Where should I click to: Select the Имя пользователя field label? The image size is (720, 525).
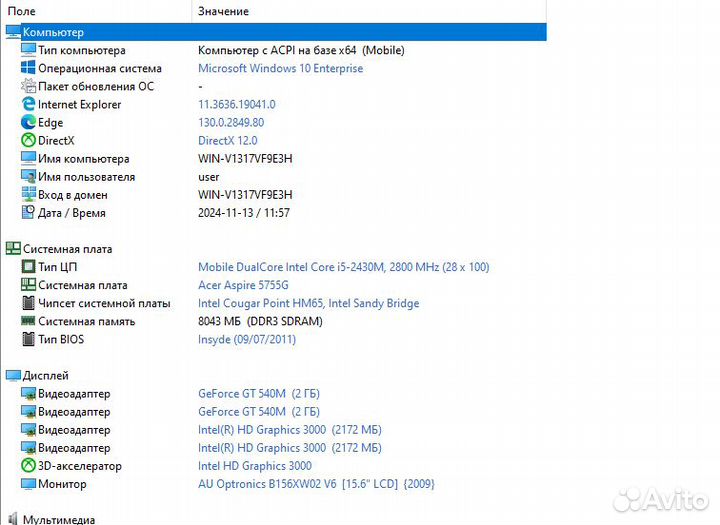point(86,177)
